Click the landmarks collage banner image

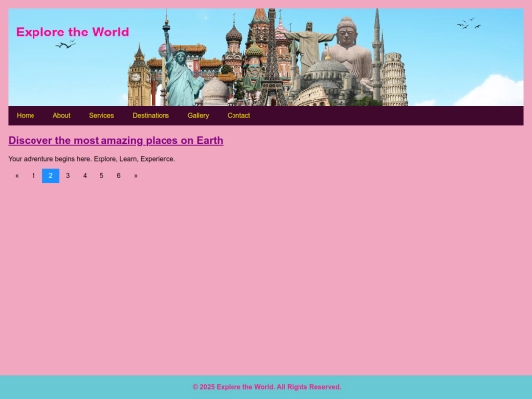pos(266,57)
